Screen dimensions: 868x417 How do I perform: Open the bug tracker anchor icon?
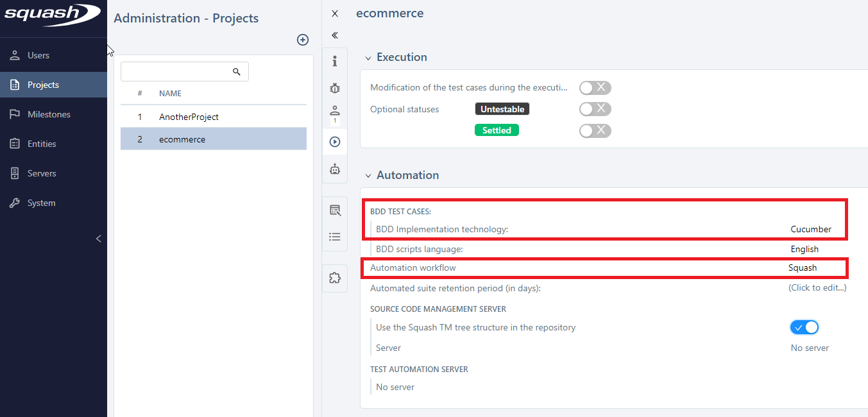coord(334,88)
